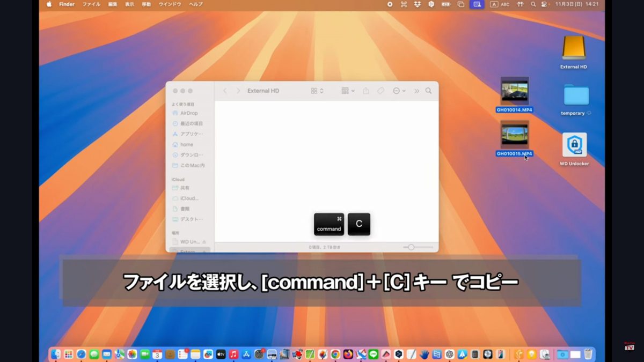Open App Store from the Dock
644x362 pixels.
coord(246,354)
